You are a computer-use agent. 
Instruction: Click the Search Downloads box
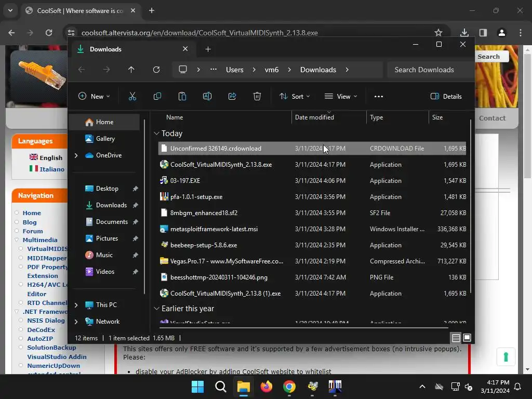(x=430, y=70)
